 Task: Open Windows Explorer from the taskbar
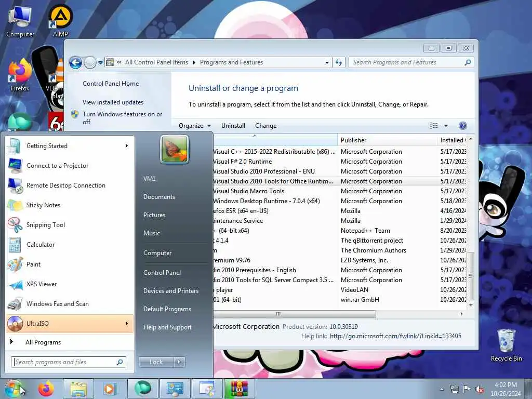pyautogui.click(x=78, y=389)
